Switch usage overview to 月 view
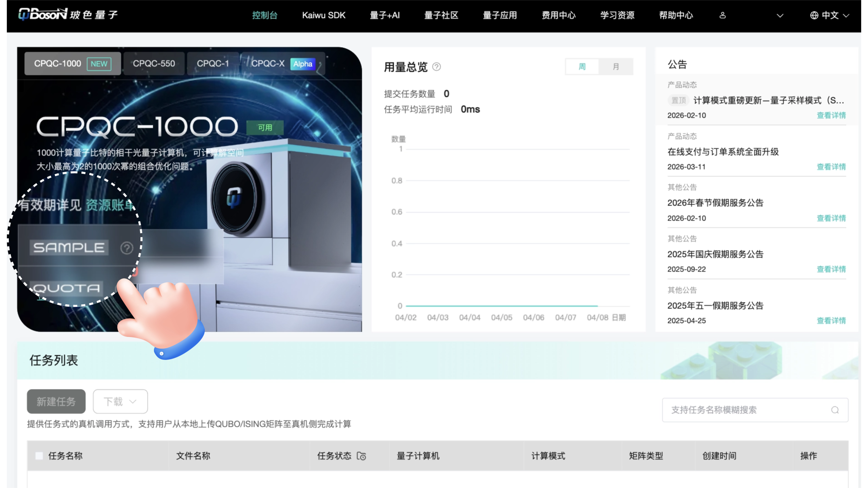 (x=616, y=66)
